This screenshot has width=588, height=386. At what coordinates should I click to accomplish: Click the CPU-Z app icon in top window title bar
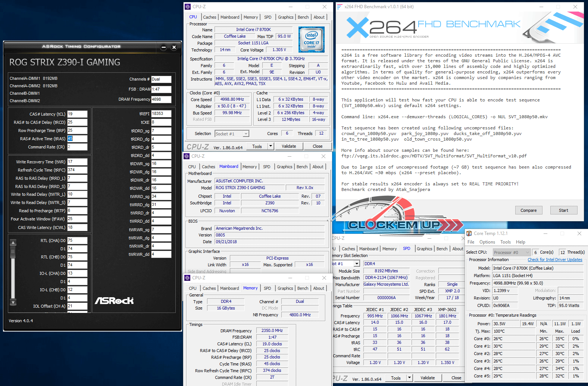pos(188,7)
